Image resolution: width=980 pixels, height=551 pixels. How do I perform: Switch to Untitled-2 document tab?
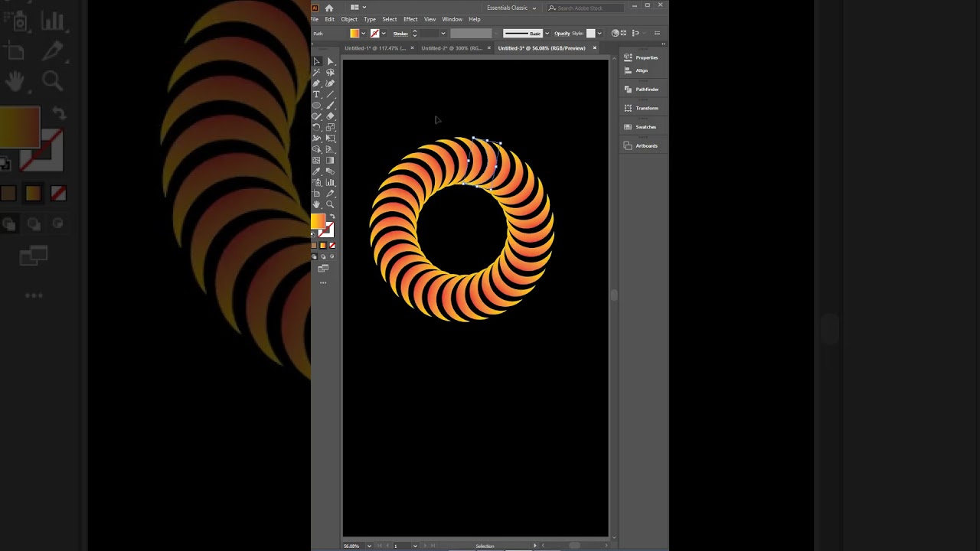tap(452, 48)
